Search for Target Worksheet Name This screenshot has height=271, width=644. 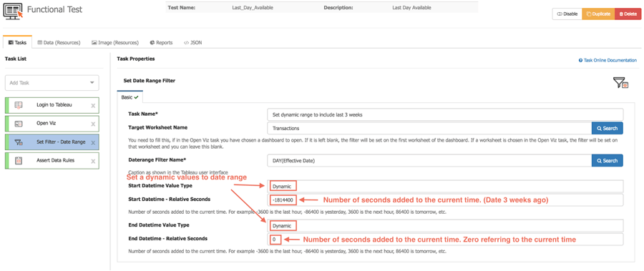coord(607,128)
